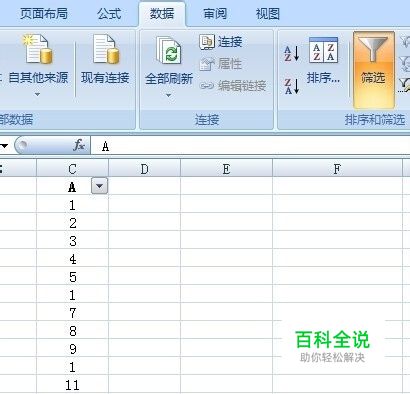Click the clear filter icon
Viewport: 410px width, 394px height.
(405, 42)
